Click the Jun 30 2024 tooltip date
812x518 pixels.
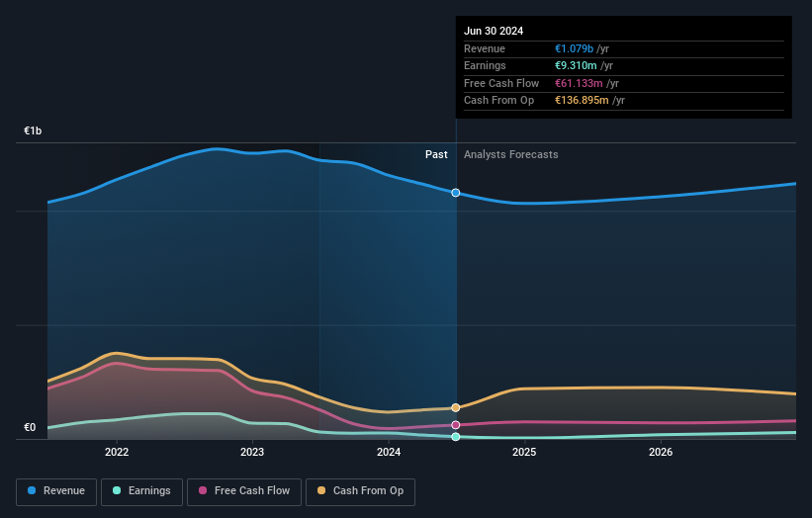coord(494,31)
